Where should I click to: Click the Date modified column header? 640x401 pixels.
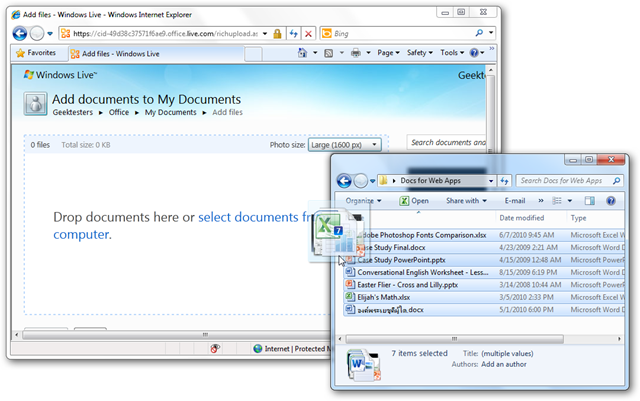[522, 218]
